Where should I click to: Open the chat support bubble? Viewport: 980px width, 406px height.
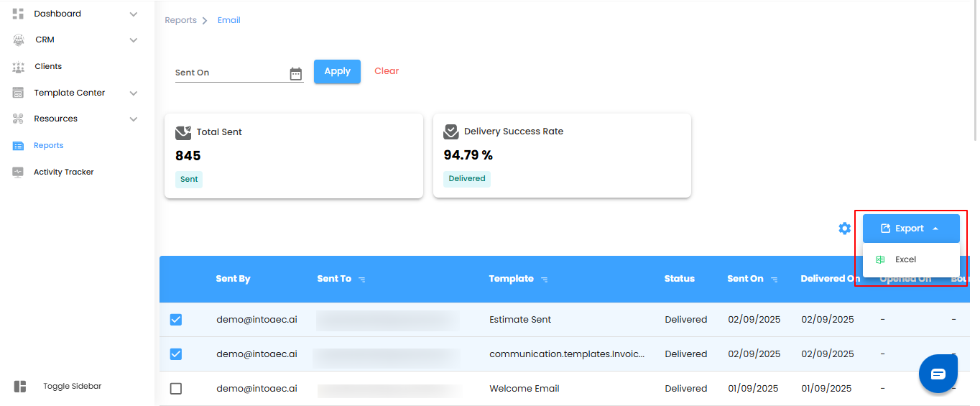pos(938,374)
